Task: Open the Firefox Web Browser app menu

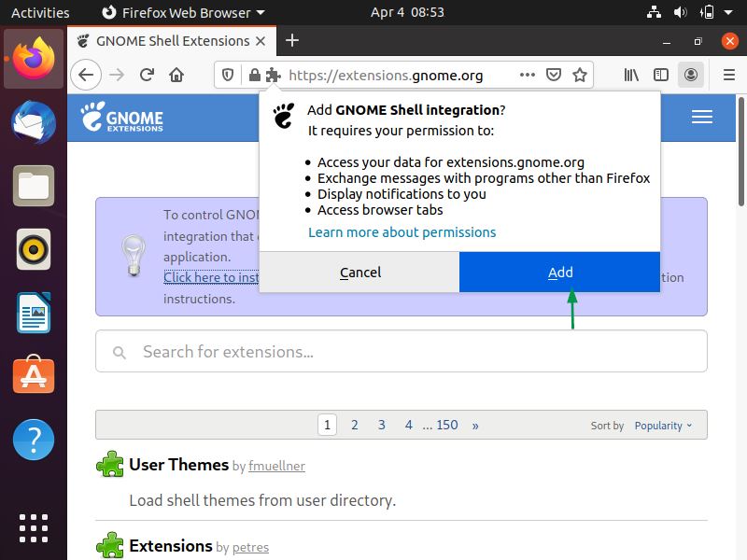Action: [x=184, y=12]
